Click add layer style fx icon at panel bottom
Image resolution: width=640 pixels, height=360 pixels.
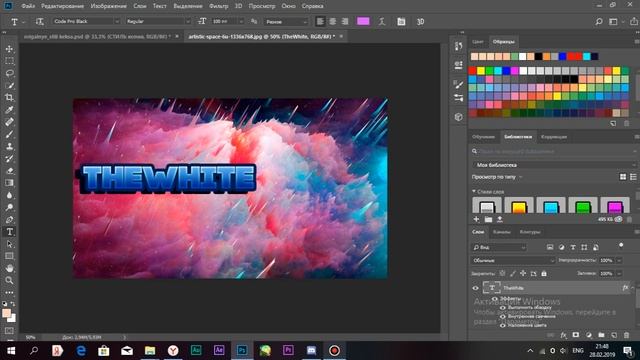point(563,335)
